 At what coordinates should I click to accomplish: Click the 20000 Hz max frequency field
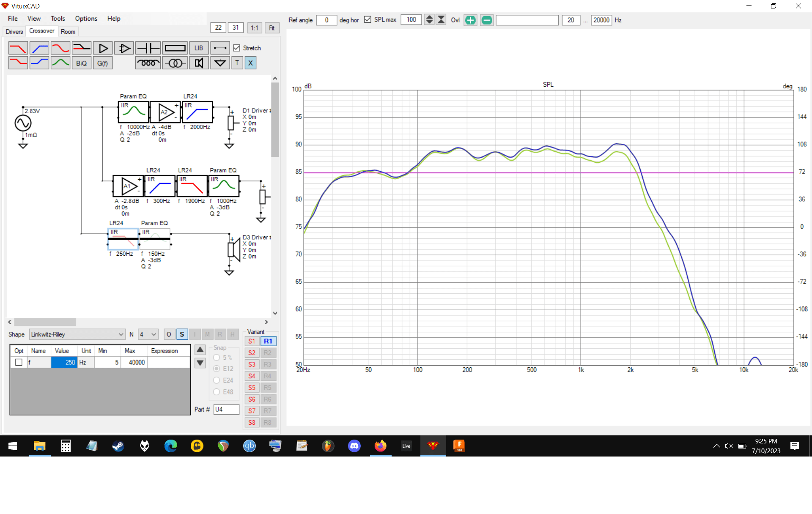point(601,20)
